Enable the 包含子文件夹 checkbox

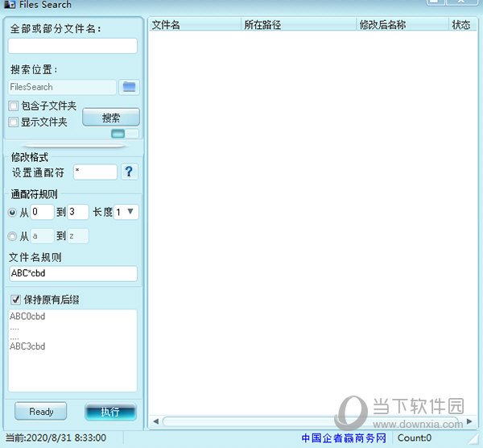click(x=14, y=106)
